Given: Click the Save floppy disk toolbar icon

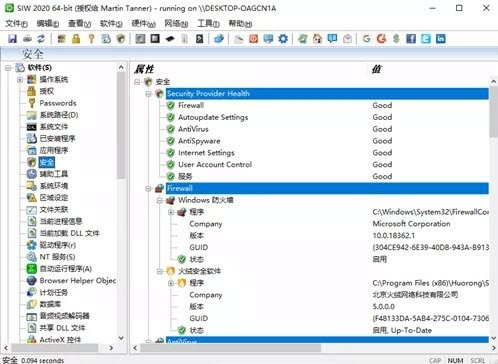Looking at the screenshot, I should click(12, 39).
